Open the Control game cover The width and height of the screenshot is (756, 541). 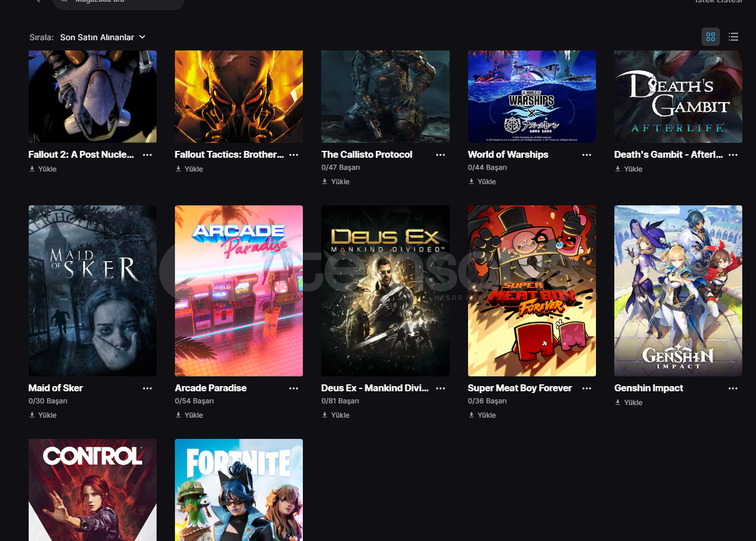coord(92,490)
